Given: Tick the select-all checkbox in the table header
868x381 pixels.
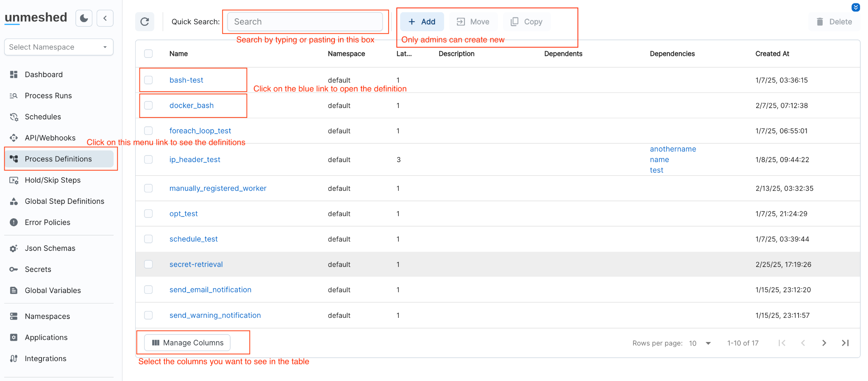Looking at the screenshot, I should (x=148, y=54).
